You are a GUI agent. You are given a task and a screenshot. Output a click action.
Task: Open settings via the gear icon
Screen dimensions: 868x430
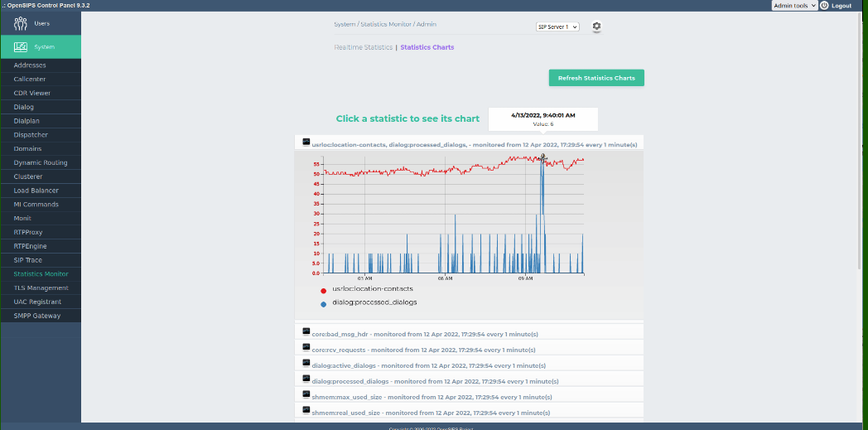(x=596, y=27)
